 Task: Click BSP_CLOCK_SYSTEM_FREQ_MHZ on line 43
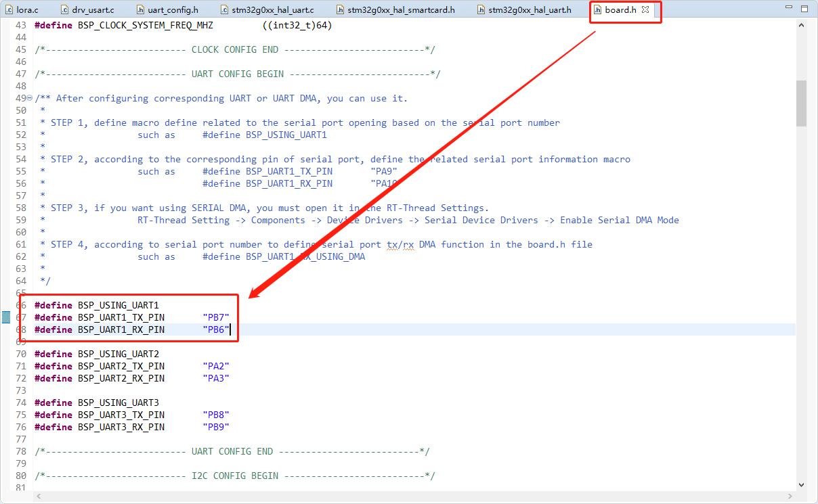[146, 25]
